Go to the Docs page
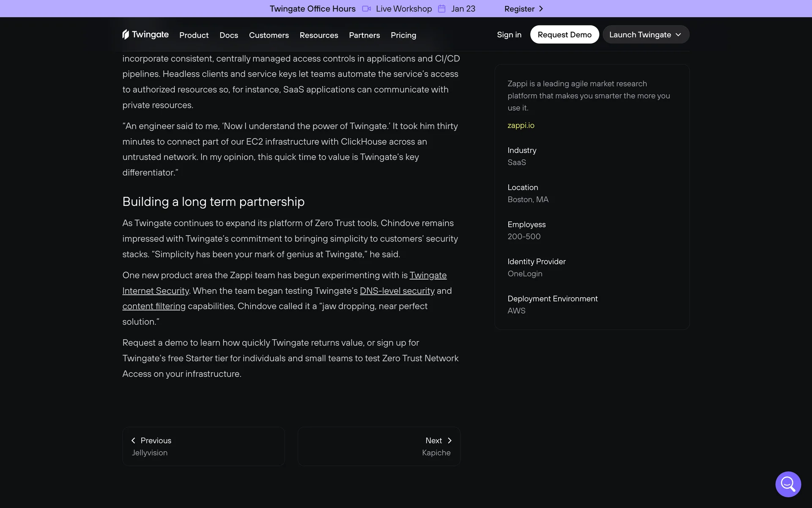 click(x=228, y=35)
